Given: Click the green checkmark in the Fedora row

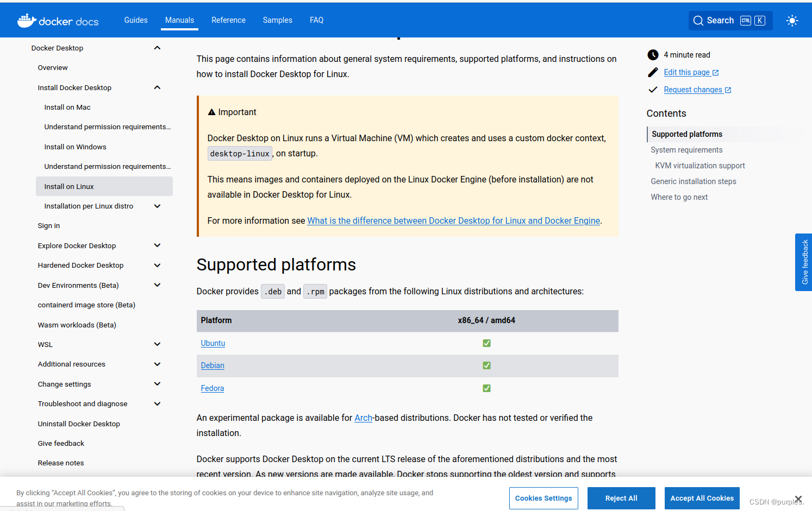Looking at the screenshot, I should click(486, 388).
